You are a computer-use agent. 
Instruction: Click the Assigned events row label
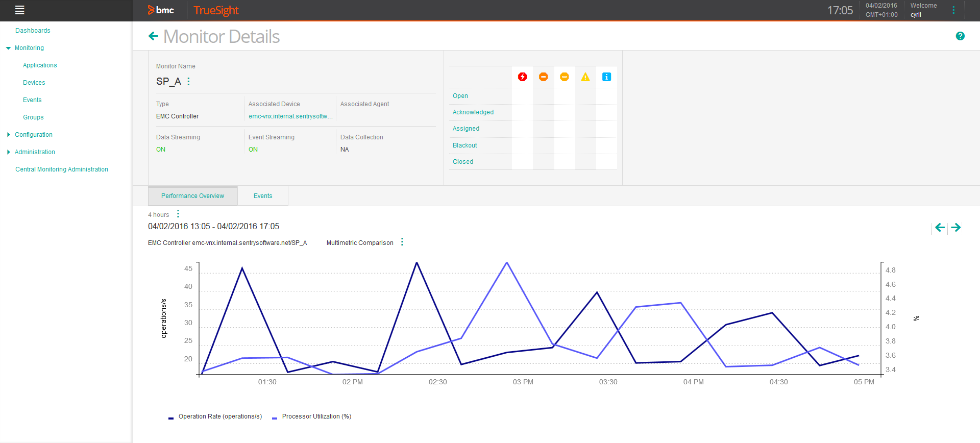pos(466,129)
